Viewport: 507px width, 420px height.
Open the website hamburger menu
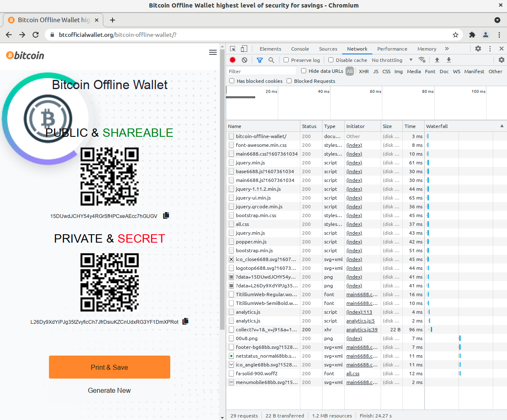tap(213, 52)
